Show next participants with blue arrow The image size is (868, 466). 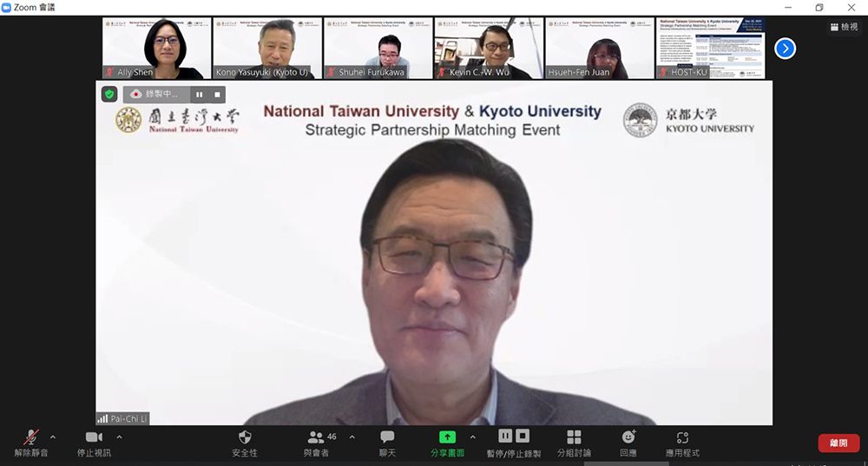[785, 49]
